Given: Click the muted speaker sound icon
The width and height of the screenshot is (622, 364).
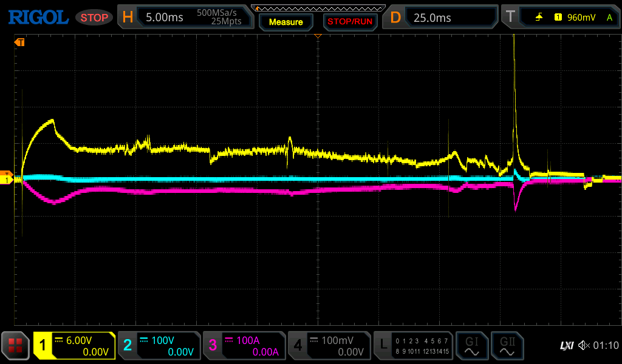Looking at the screenshot, I should click(584, 346).
